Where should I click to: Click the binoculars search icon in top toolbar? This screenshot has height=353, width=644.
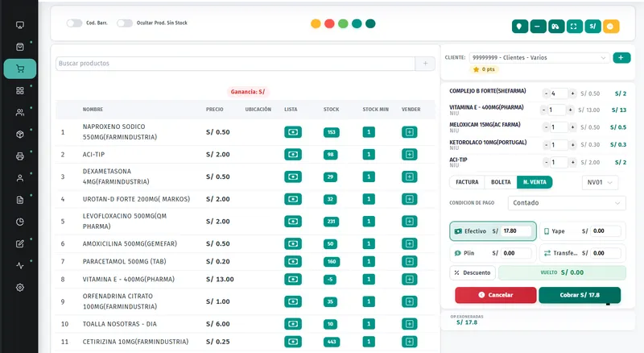pos(555,27)
